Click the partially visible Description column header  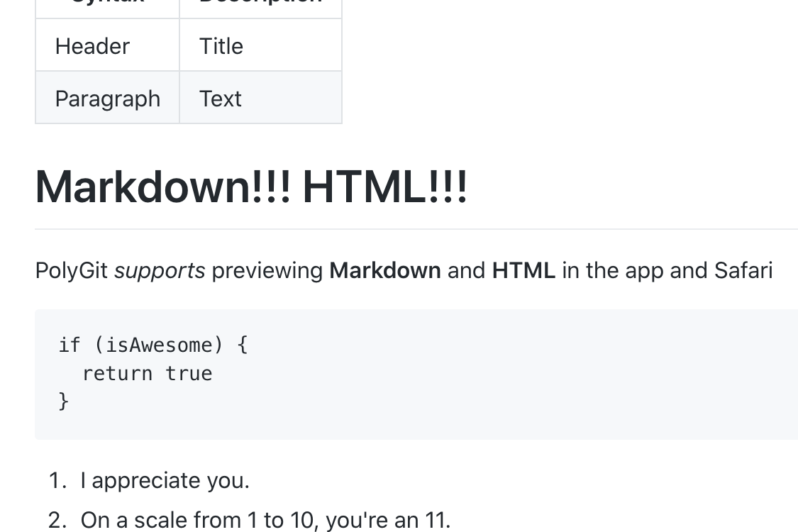260,5
